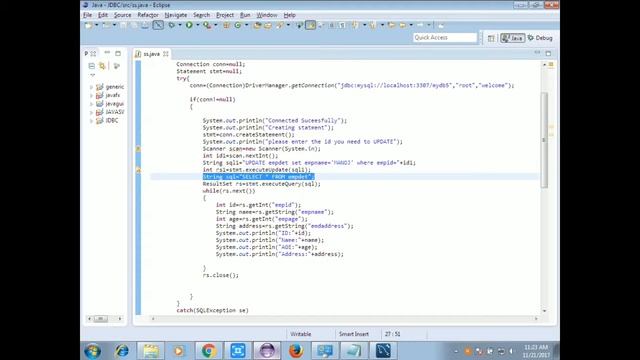Image resolution: width=640 pixels, height=360 pixels.
Task: Toggle Skip All Breakpoints button
Action: (158, 25)
